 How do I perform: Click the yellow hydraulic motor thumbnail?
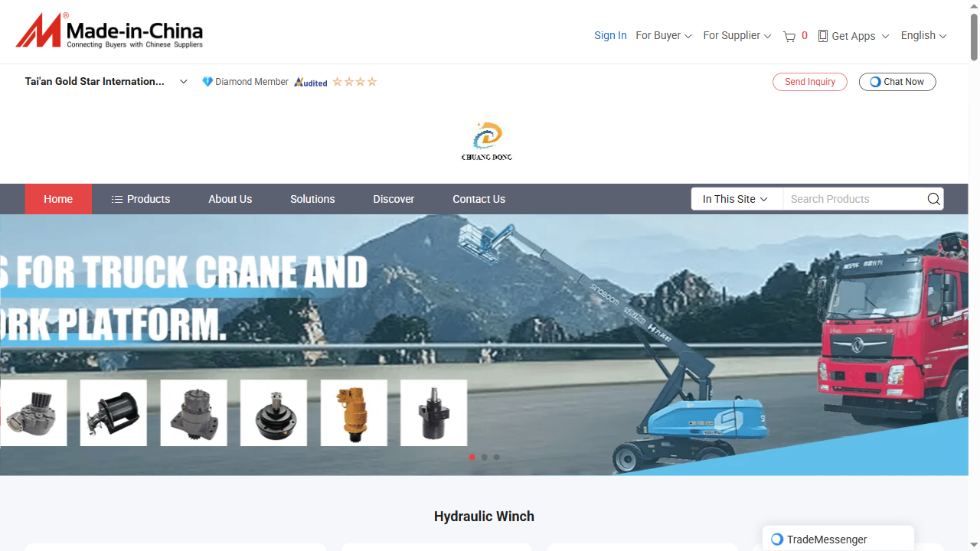point(354,413)
